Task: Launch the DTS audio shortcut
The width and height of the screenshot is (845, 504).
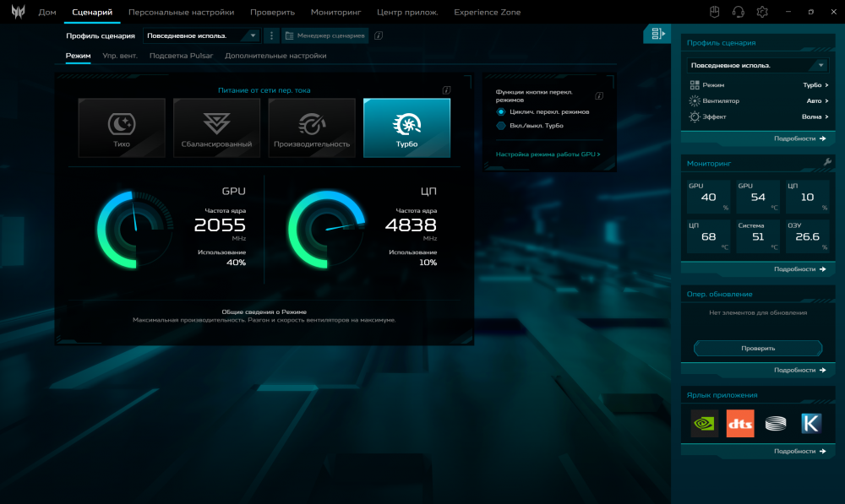Action: pos(740,423)
